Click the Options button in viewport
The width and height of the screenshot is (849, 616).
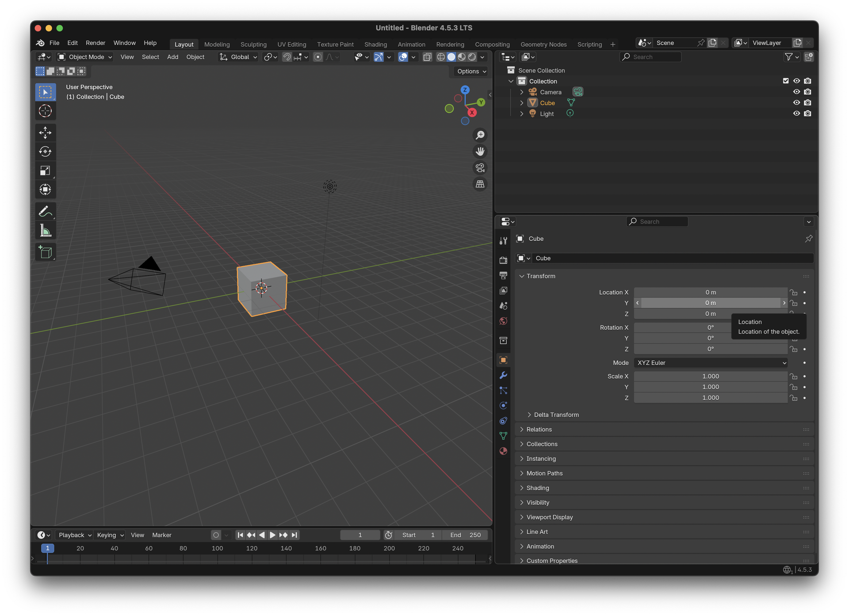click(471, 71)
